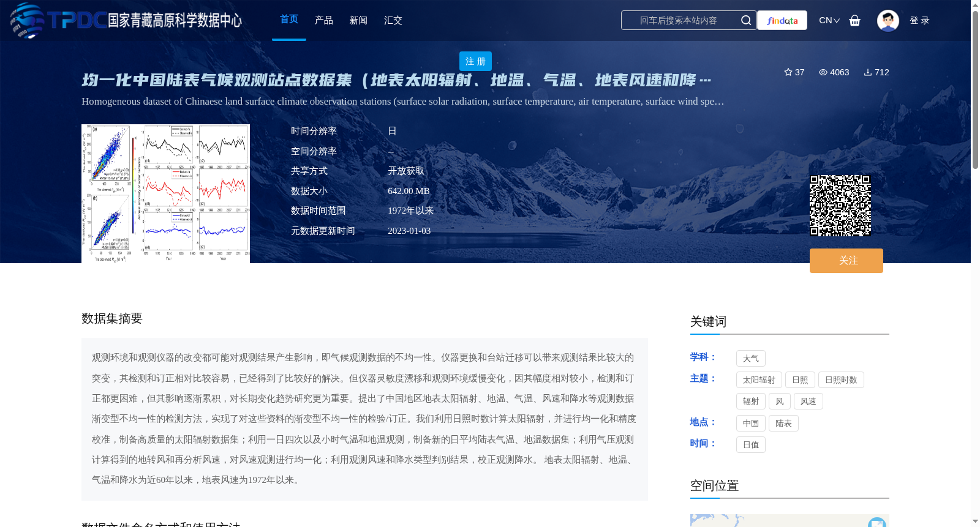Click the 4063 view count
This screenshot has height=527, width=980.
tap(840, 72)
